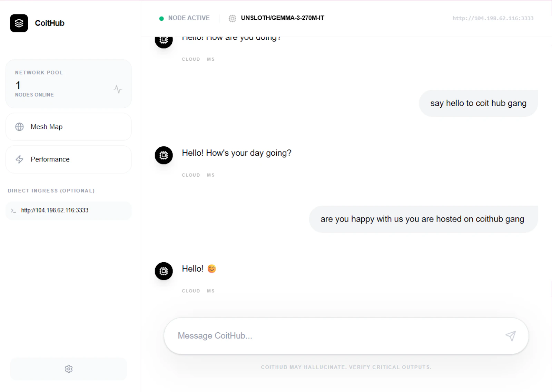552x392 pixels.
Task: Click the network pool activity pulse icon
Action: 118,89
